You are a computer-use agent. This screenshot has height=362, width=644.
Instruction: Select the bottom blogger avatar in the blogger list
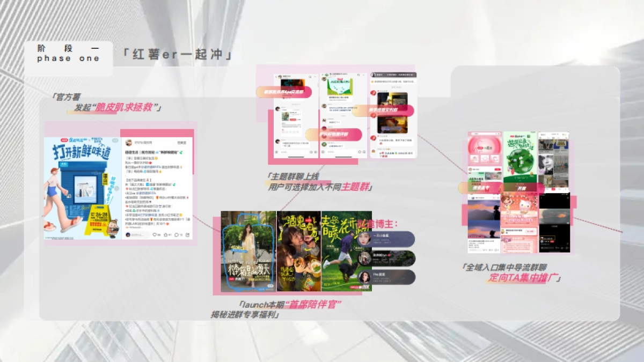click(x=364, y=277)
